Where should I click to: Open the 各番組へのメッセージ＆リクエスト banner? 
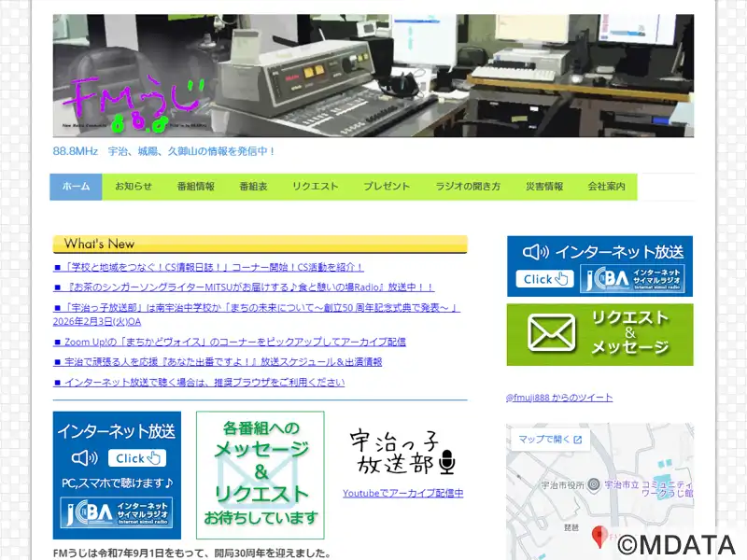(261, 475)
